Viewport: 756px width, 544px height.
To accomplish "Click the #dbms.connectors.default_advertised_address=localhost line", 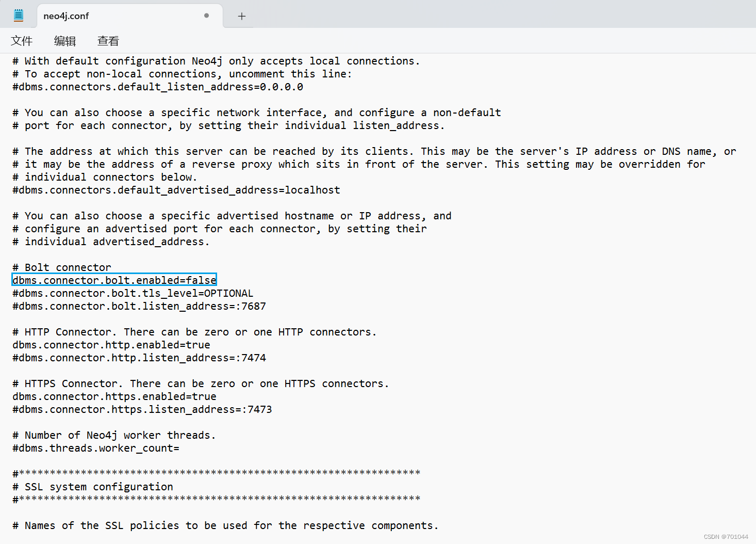I will point(176,190).
